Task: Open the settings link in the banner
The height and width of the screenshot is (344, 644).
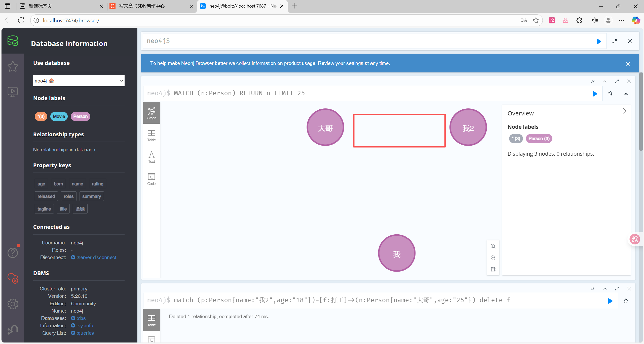Action: tap(354, 63)
